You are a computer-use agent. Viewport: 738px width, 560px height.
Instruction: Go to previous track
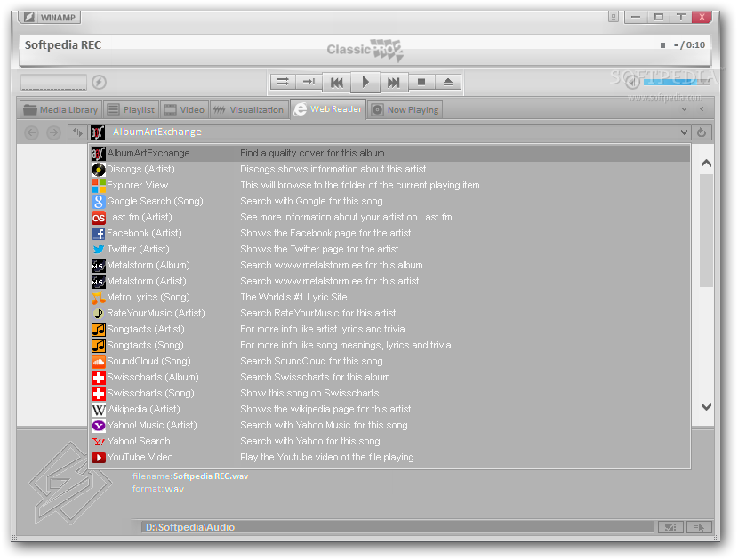[x=336, y=83]
